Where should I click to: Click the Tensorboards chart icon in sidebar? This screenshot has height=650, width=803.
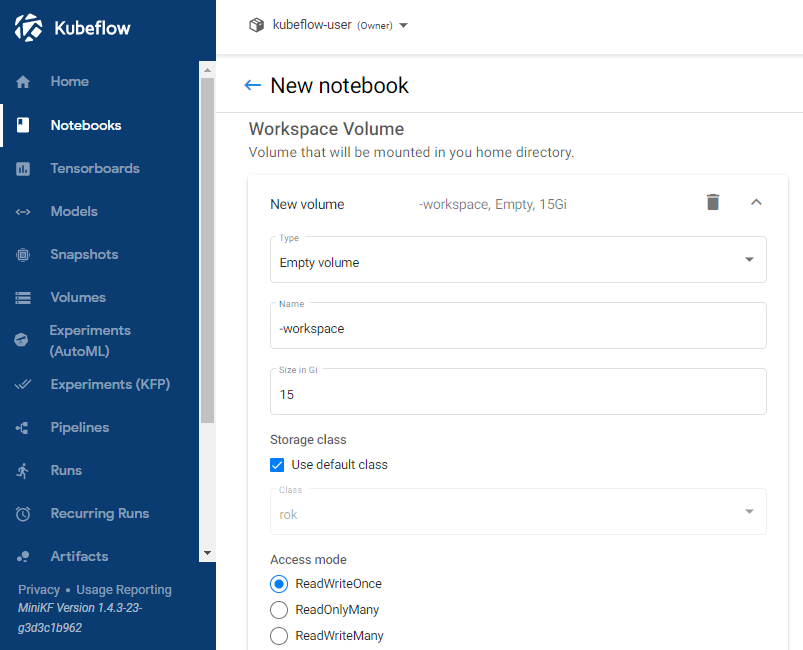[23, 169]
